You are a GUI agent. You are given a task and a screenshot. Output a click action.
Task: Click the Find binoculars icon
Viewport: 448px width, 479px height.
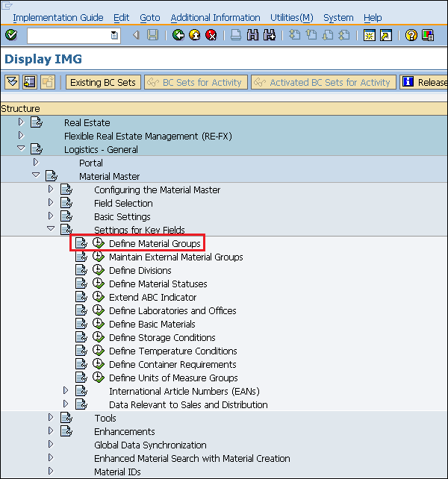(252, 35)
